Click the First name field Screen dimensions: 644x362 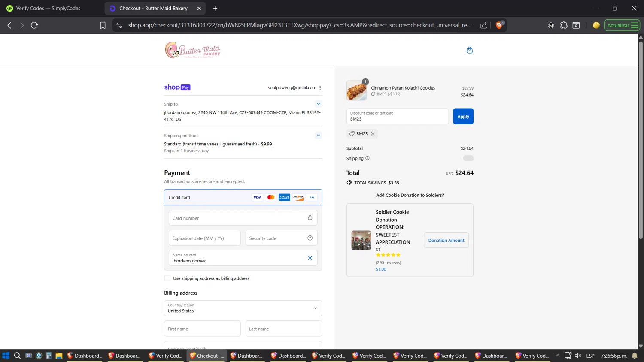pyautogui.click(x=202, y=329)
